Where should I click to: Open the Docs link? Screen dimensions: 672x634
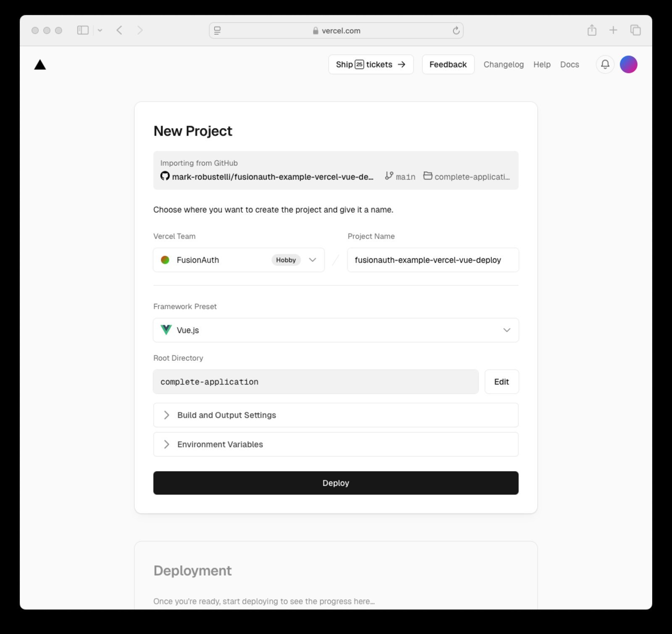pos(569,65)
